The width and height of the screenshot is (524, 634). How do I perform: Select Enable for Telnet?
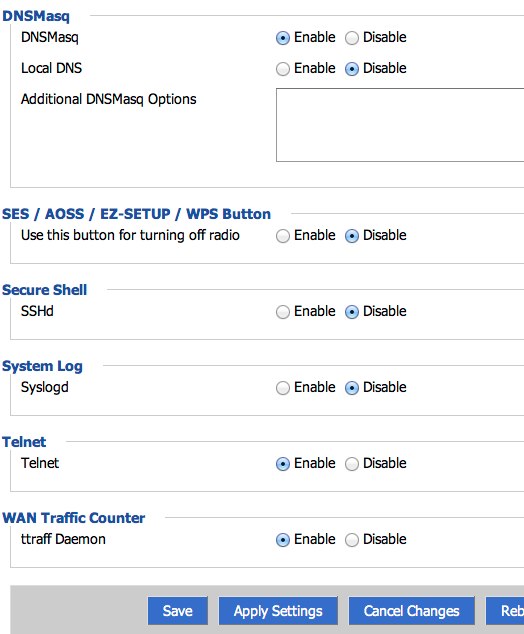click(x=283, y=464)
